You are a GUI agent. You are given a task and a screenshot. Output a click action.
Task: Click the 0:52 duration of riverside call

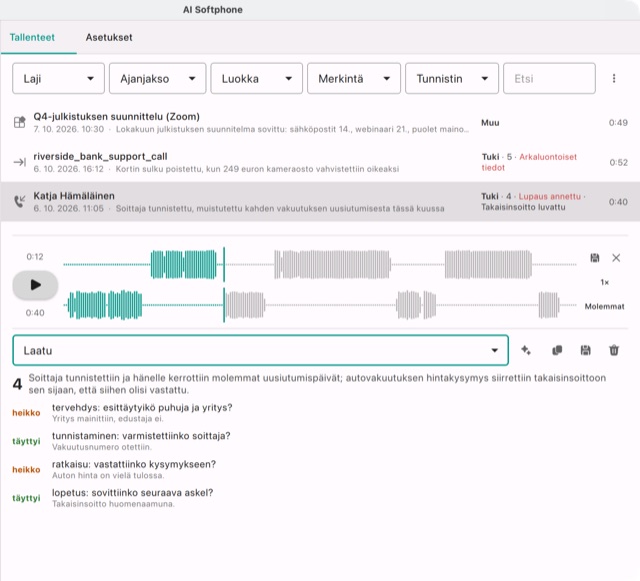(618, 163)
